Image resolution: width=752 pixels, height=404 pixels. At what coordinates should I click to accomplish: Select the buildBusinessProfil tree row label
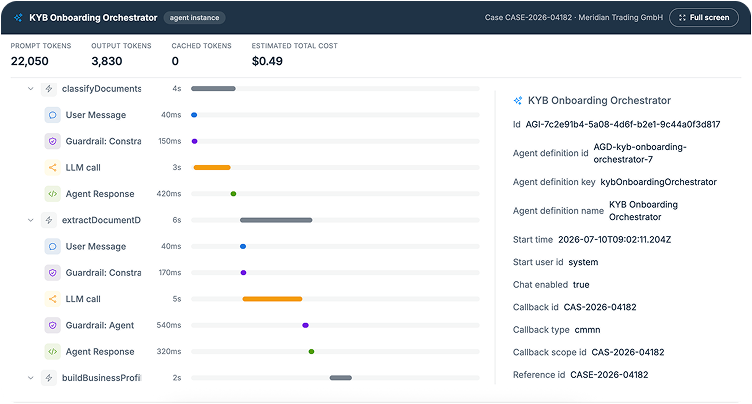point(101,378)
